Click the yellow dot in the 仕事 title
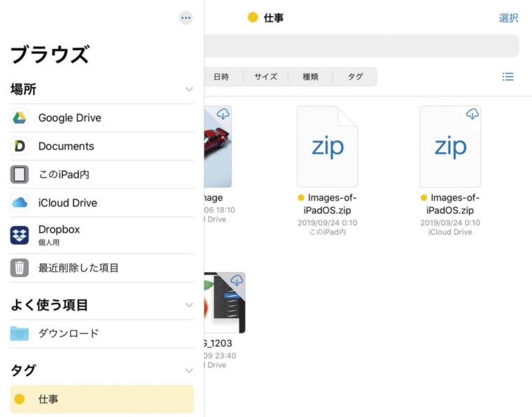Image resolution: width=532 pixels, height=417 pixels. point(253,17)
